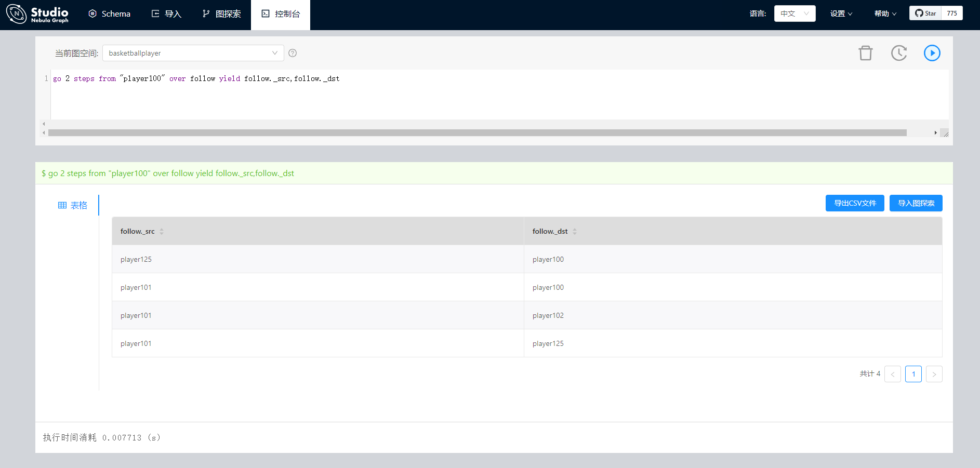Open query history clock icon
The height and width of the screenshot is (468, 980).
[x=899, y=53]
